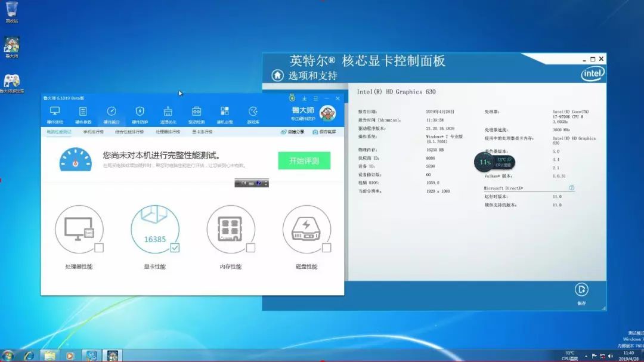Open 游戏库 game library section
Viewport: 644px width, 362px height.
253,115
